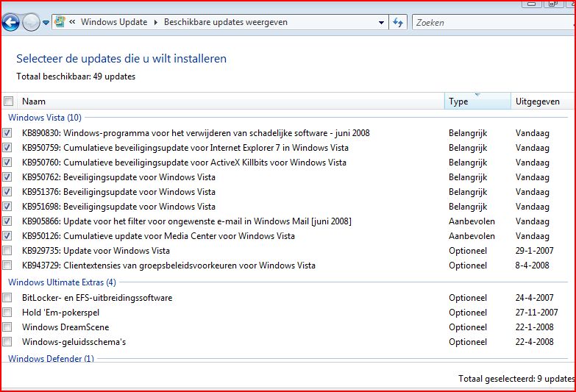The width and height of the screenshot is (576, 392).
Task: Uncheck the KB950762 update checkbox
Action: [7, 177]
